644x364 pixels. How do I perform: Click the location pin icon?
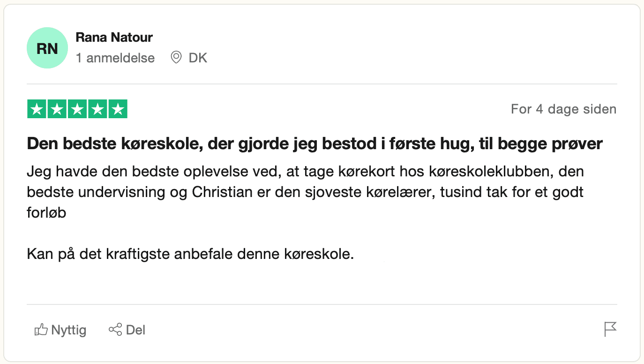[x=176, y=58]
